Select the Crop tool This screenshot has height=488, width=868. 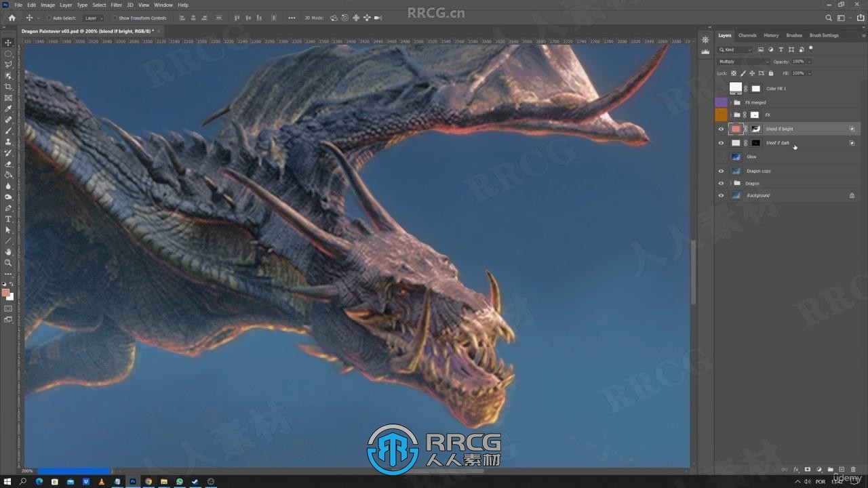tap(8, 87)
